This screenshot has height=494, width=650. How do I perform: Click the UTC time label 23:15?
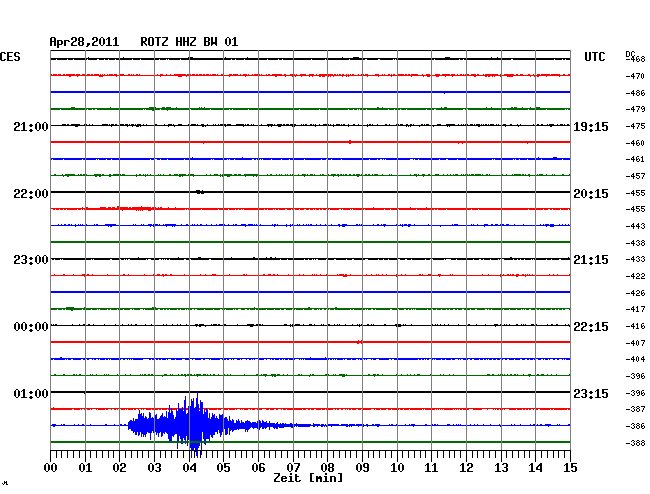pyautogui.click(x=591, y=393)
